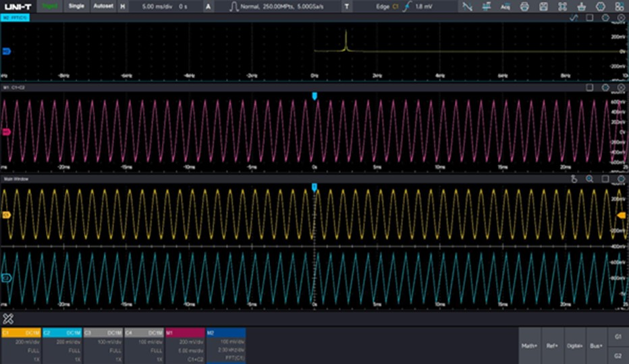Click the save icon in top toolbar
This screenshot has height=364, width=629.
(543, 7)
